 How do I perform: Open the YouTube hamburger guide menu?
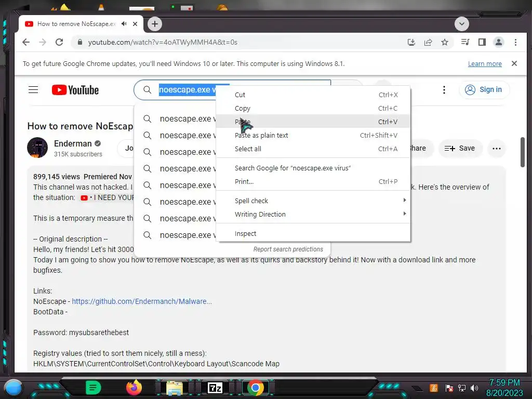click(x=33, y=89)
